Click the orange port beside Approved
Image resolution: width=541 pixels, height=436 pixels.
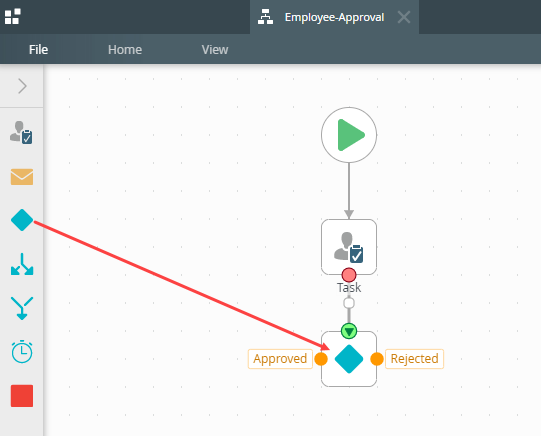coord(321,359)
